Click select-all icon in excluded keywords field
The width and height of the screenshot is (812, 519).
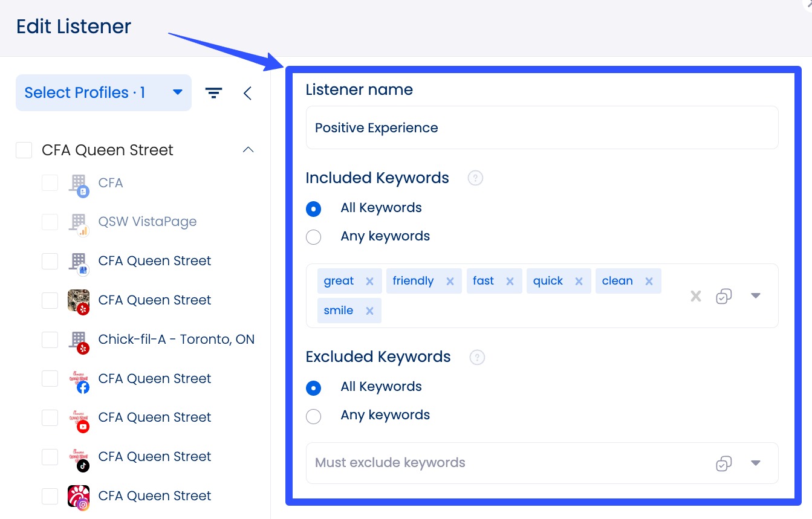tap(723, 463)
